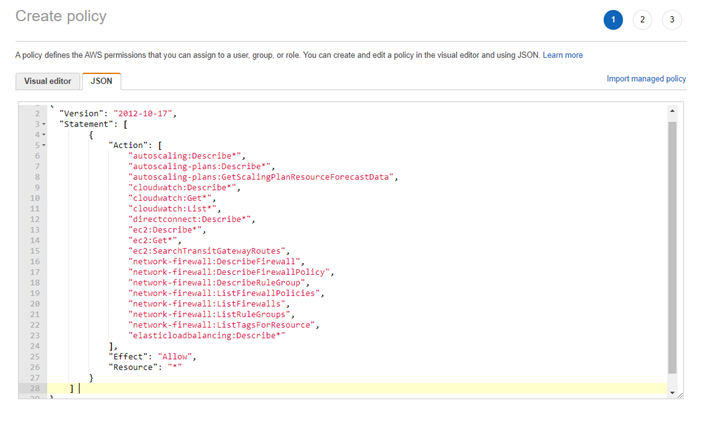The width and height of the screenshot is (710, 429).
Task: Click Import managed policy link
Action: click(646, 79)
